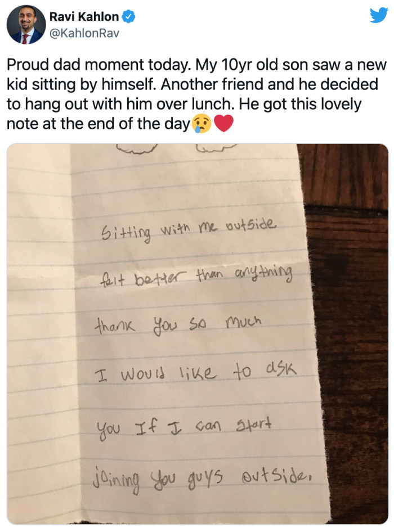The width and height of the screenshot is (394, 532).
Task: Click handwritten line 'felt better than anything'
Action: pyautogui.click(x=196, y=277)
